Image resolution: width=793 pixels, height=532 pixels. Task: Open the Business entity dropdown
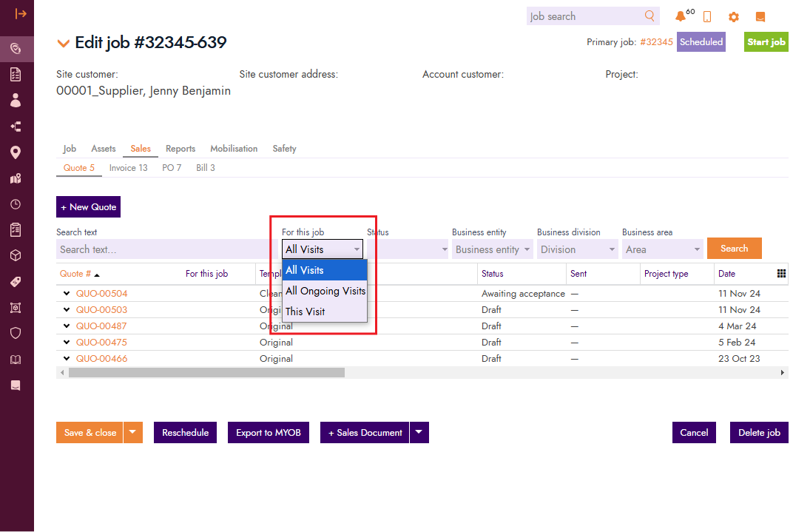(x=492, y=249)
